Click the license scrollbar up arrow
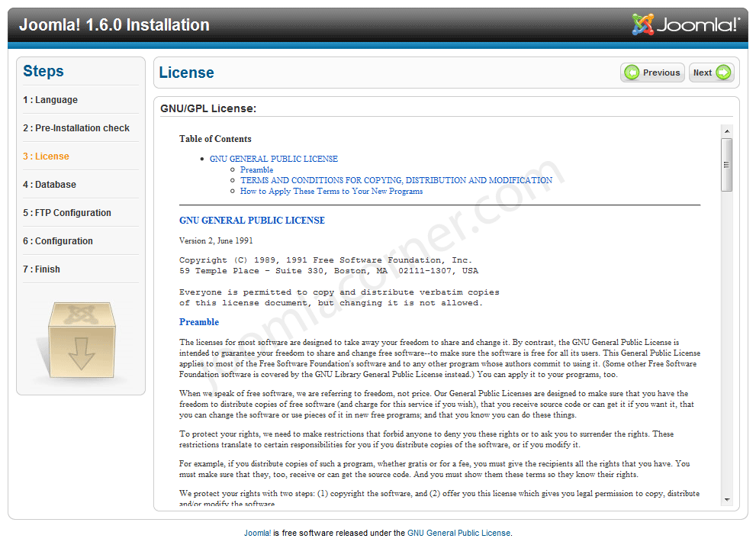 [x=726, y=131]
